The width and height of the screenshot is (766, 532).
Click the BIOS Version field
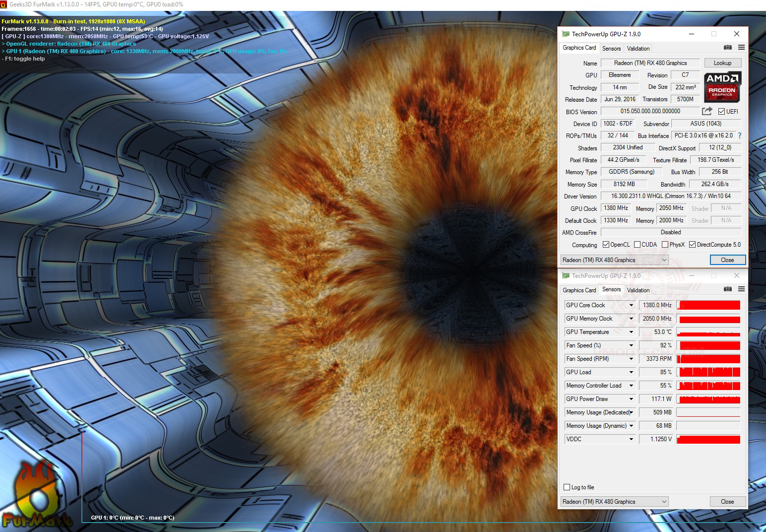click(x=650, y=111)
